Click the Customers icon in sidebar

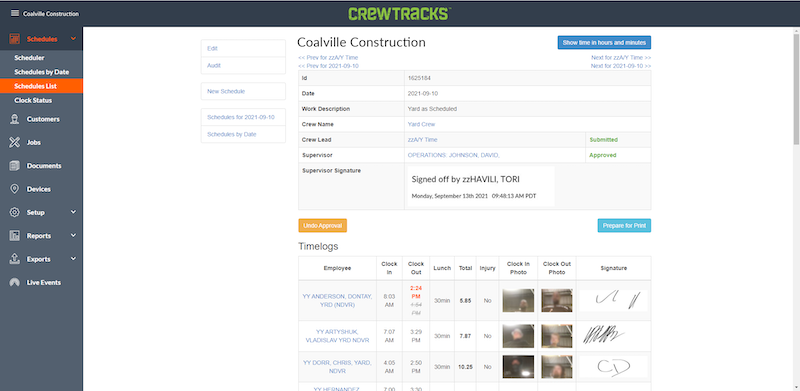pyautogui.click(x=14, y=119)
